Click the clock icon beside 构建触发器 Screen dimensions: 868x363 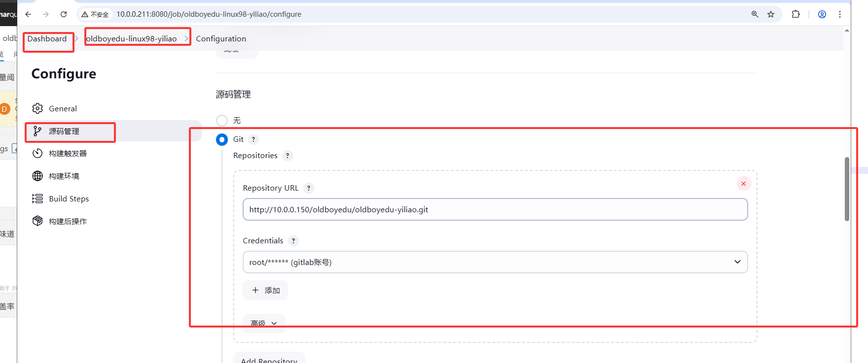click(x=37, y=153)
